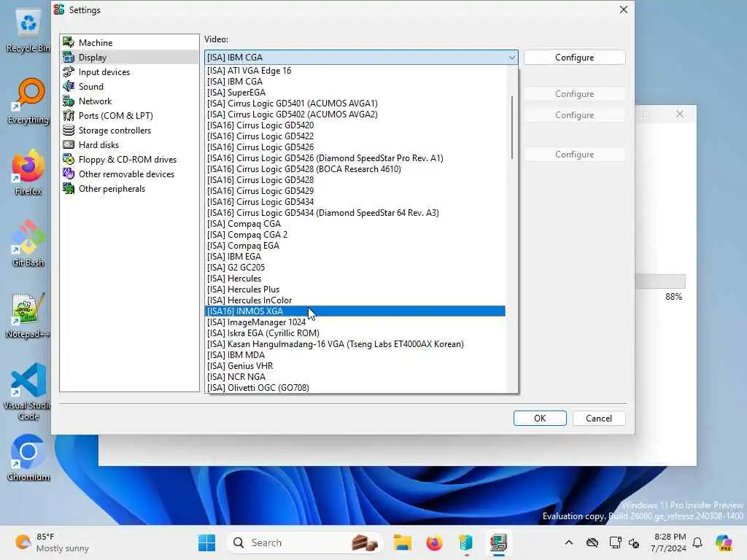
Task: Choose [ISA] Kasan Hangulmadang-16 VGA entry
Action: tap(355, 344)
